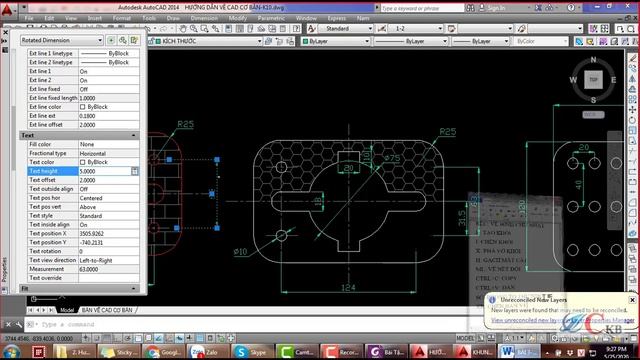Open the 1-2 dimension style dropdown
The height and width of the screenshot is (360, 640).
[416, 28]
